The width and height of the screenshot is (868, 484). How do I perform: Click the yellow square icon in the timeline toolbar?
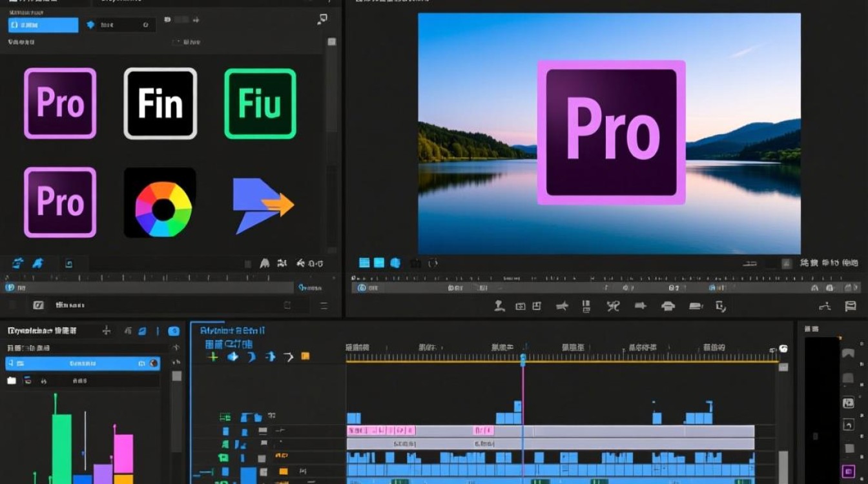pyautogui.click(x=305, y=356)
